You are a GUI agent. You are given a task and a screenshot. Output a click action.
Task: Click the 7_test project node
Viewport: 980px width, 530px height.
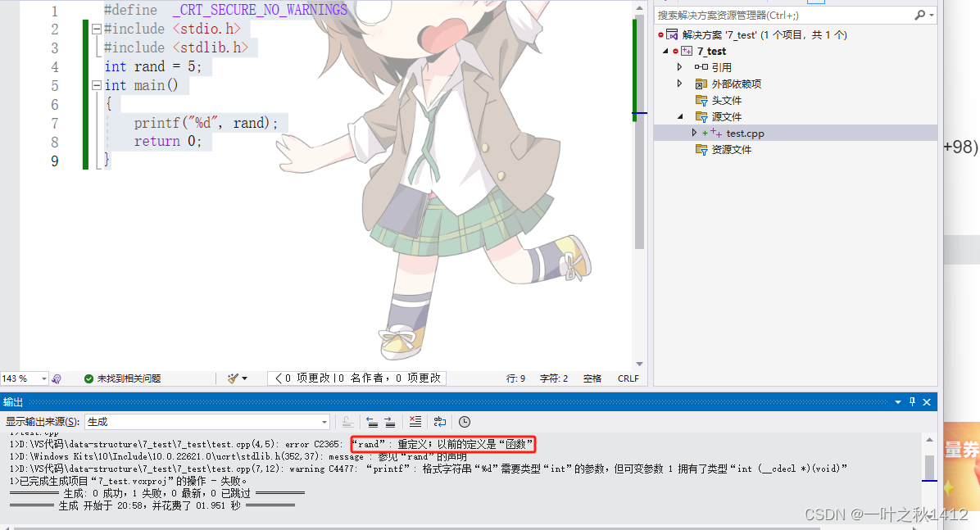point(711,50)
